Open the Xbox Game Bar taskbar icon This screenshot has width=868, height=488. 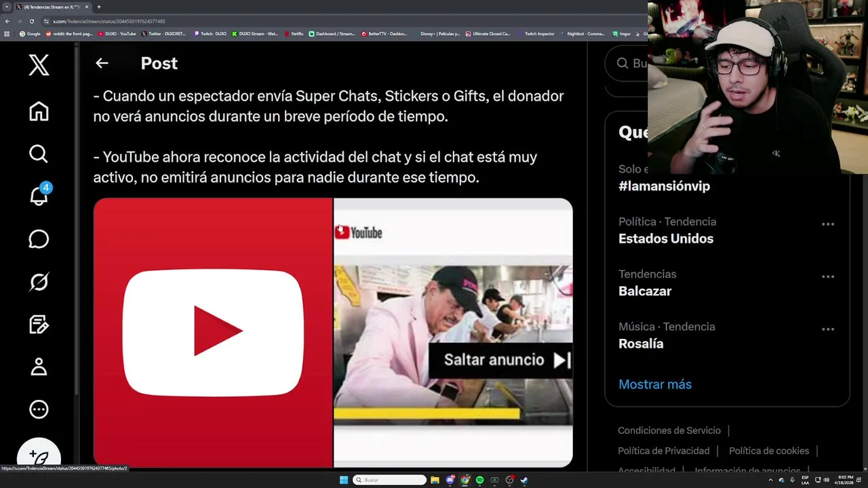click(494, 480)
